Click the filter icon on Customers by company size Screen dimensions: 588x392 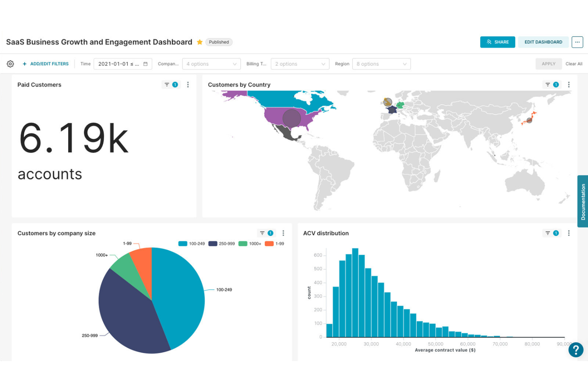pyautogui.click(x=261, y=233)
